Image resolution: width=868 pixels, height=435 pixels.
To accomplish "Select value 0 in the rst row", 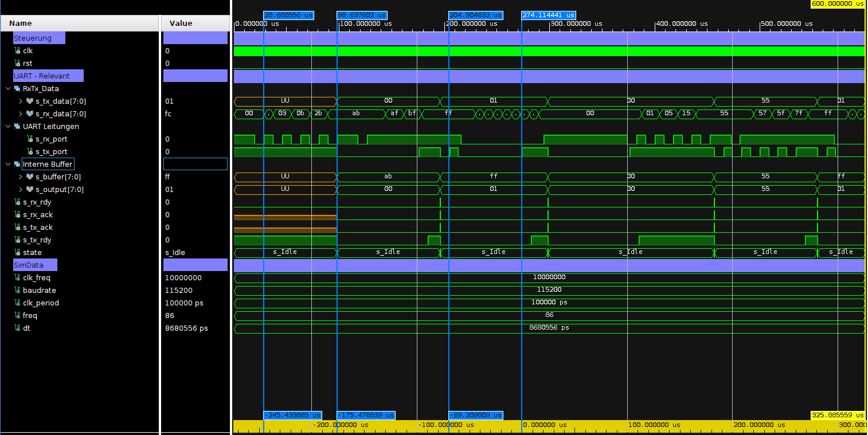I will click(x=167, y=64).
